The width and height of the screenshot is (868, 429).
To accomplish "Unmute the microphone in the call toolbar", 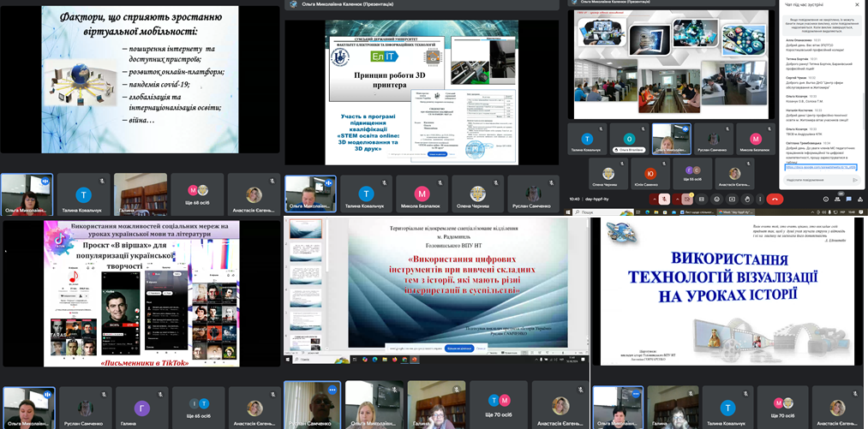I will 664,199.
